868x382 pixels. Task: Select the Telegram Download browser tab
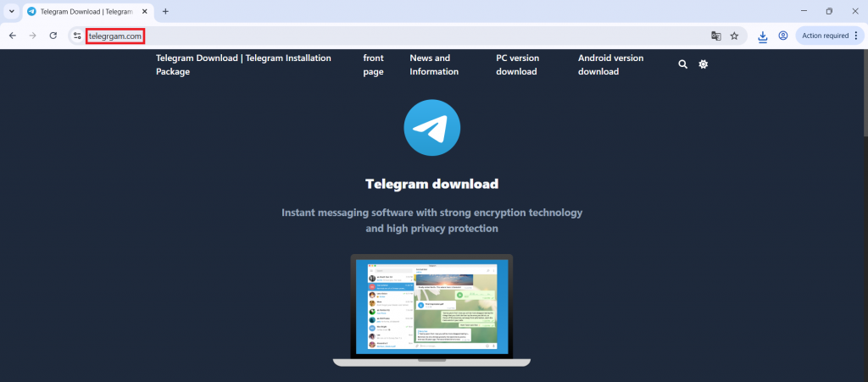click(87, 11)
